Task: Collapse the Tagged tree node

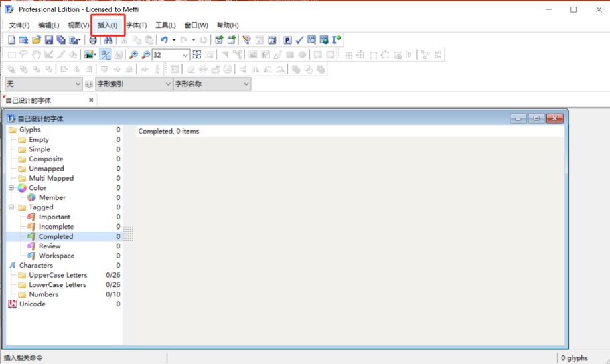Action: 11,207
